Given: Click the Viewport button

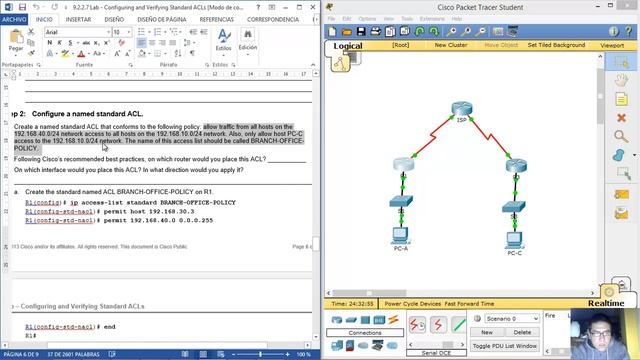Looking at the screenshot, I should 612,45.
